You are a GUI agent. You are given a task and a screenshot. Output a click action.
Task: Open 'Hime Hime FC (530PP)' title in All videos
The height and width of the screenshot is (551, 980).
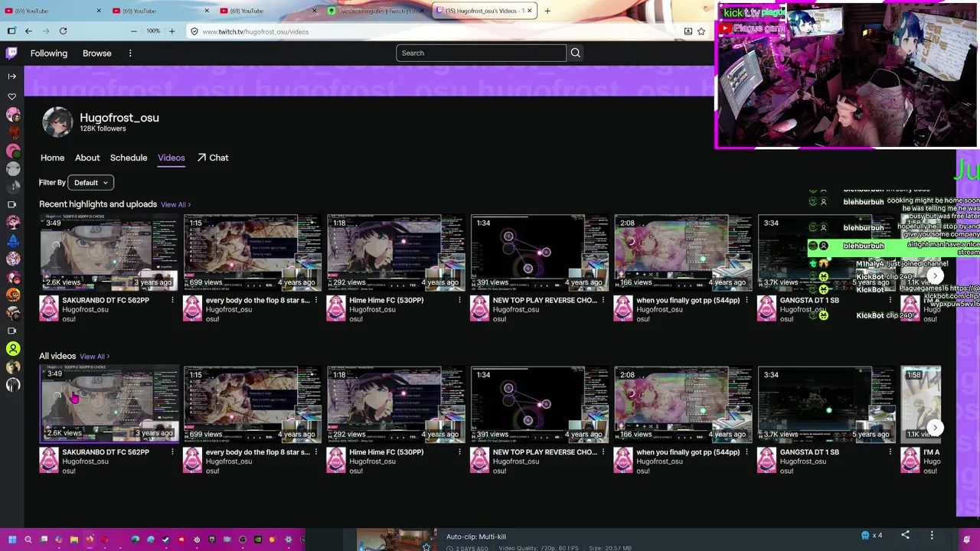pos(386,452)
